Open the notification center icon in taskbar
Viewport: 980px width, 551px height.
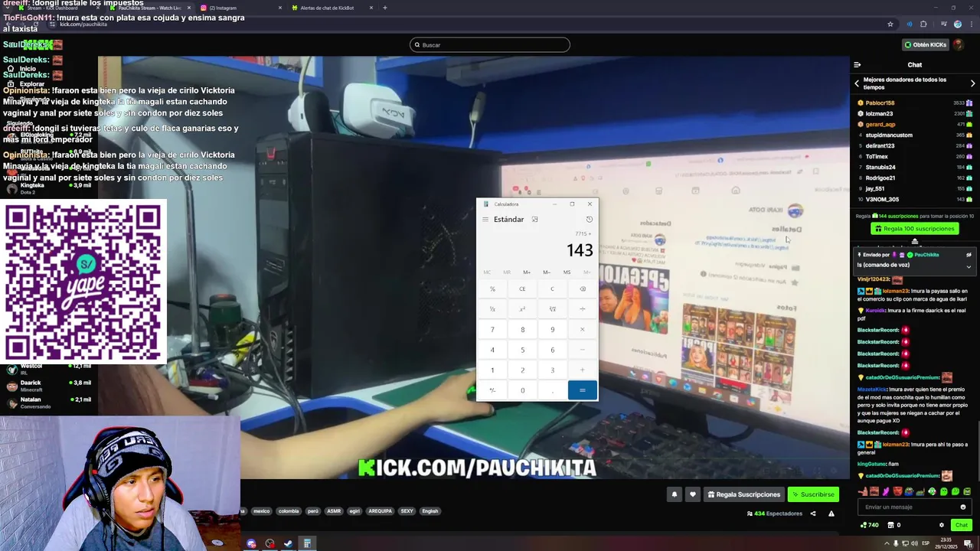[968, 543]
